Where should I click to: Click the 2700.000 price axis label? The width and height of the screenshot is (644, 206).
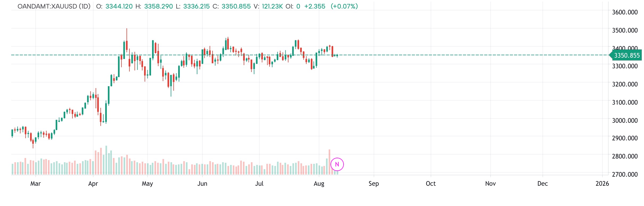click(625, 175)
